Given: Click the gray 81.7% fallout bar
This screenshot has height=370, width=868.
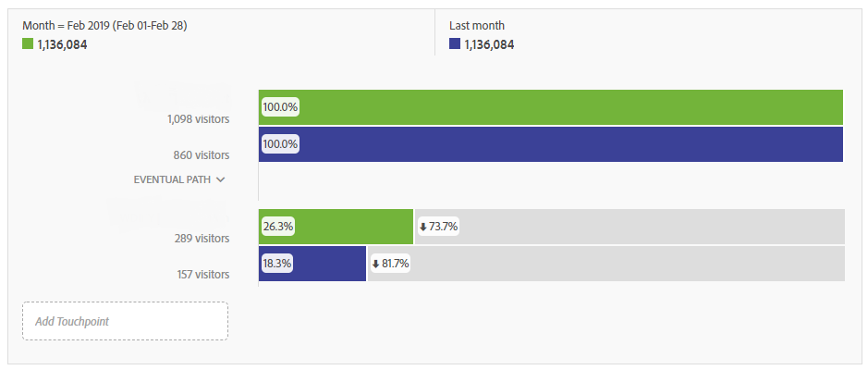Looking at the screenshot, I should point(606,264).
